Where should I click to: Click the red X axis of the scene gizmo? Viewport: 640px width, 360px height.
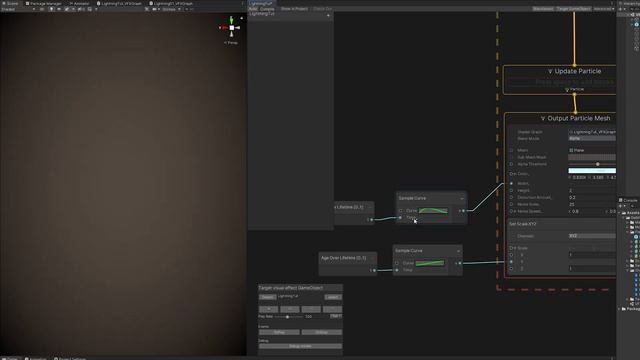click(x=223, y=28)
